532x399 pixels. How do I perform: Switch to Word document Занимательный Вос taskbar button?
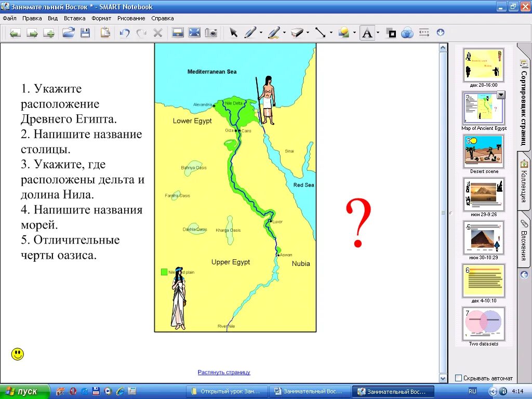310,392
